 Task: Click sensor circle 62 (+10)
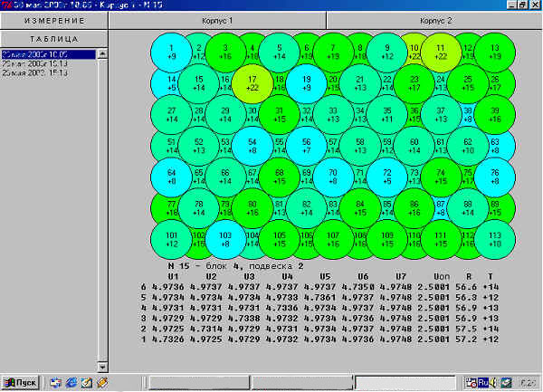click(468, 146)
